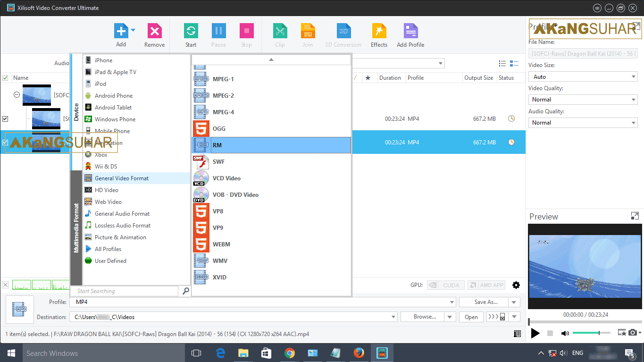The image size is (644, 362).
Task: Open the Clip tool
Action: (280, 31)
